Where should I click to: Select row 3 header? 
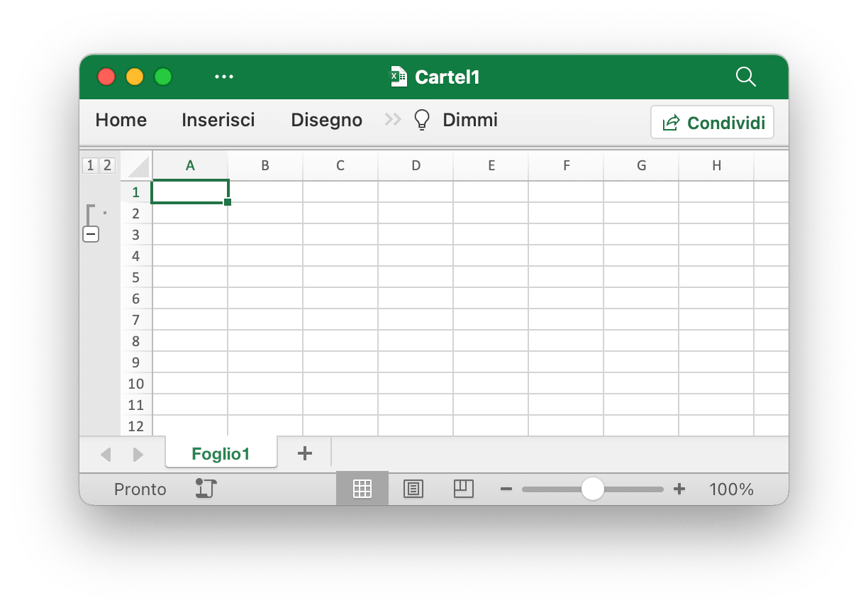click(x=136, y=235)
